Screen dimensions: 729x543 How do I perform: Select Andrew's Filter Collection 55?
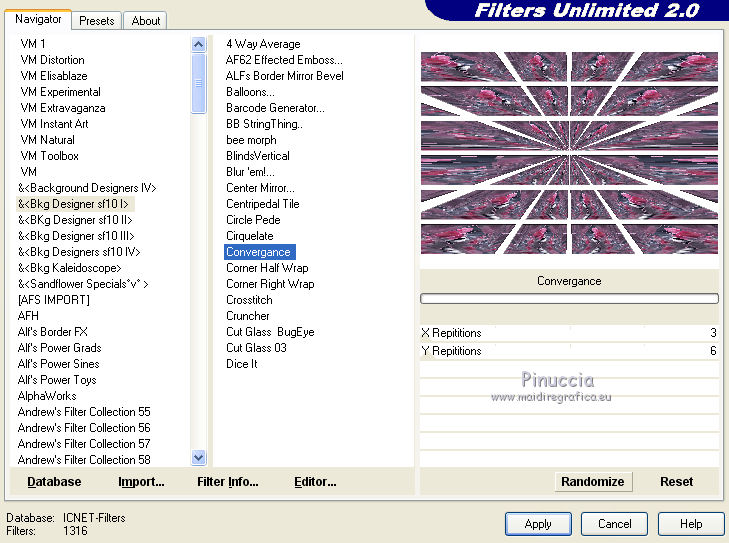(x=84, y=412)
